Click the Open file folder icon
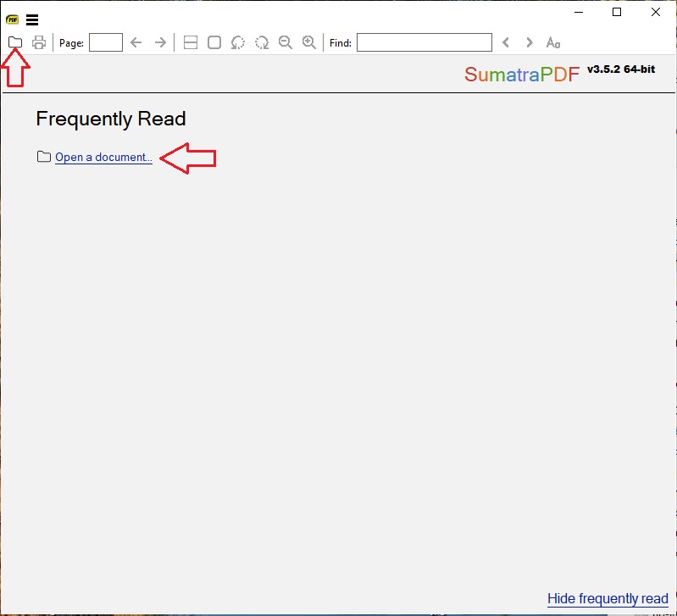This screenshot has width=677, height=616. (15, 42)
